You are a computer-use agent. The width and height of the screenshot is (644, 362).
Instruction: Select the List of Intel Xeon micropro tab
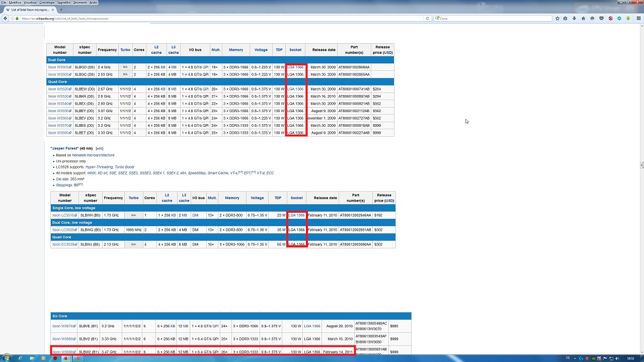29,10
